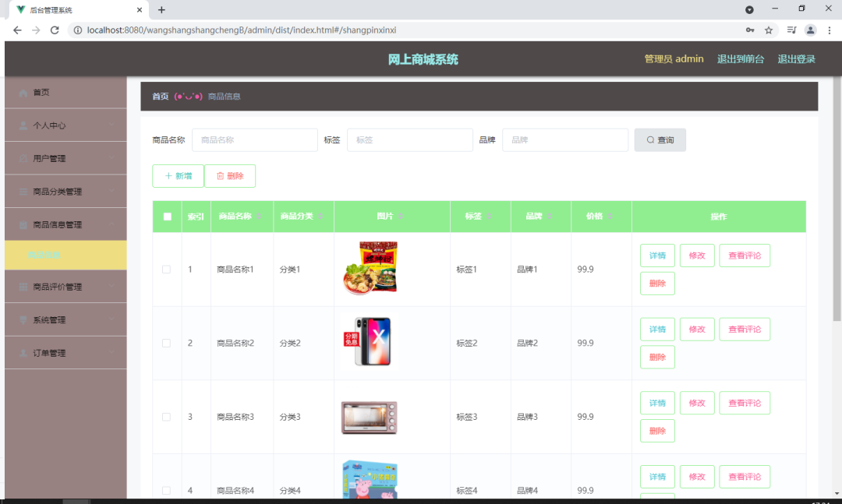Click the page vertical scrollbar
Image resolution: width=842 pixels, height=504 pixels.
click(837, 199)
